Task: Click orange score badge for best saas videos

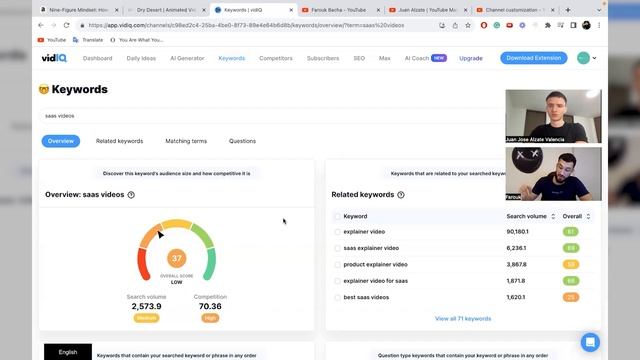Action: 571,298
